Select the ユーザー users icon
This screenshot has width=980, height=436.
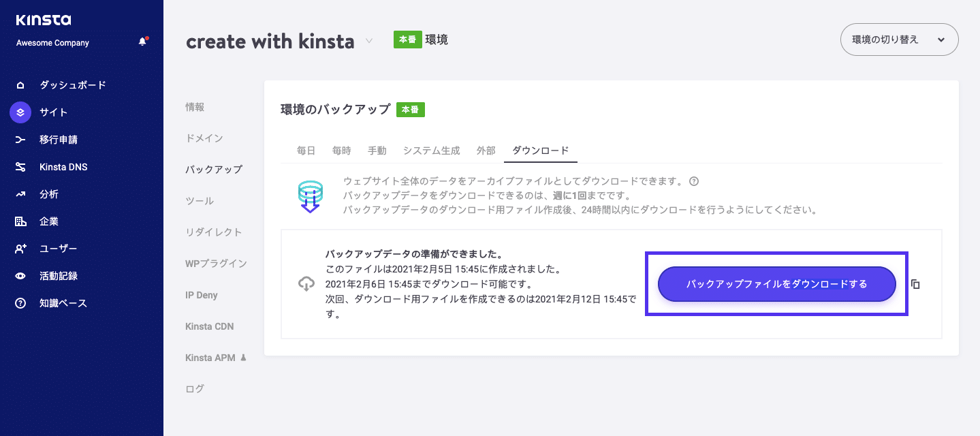(22, 248)
